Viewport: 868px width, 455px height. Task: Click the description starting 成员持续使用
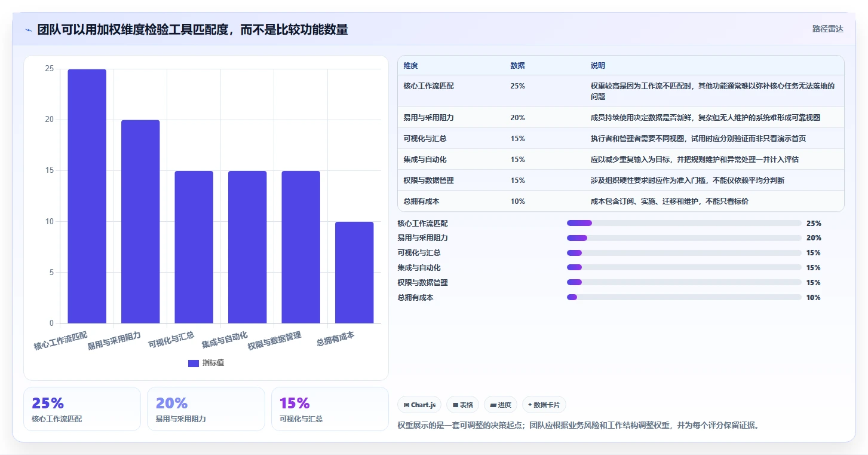pos(706,118)
